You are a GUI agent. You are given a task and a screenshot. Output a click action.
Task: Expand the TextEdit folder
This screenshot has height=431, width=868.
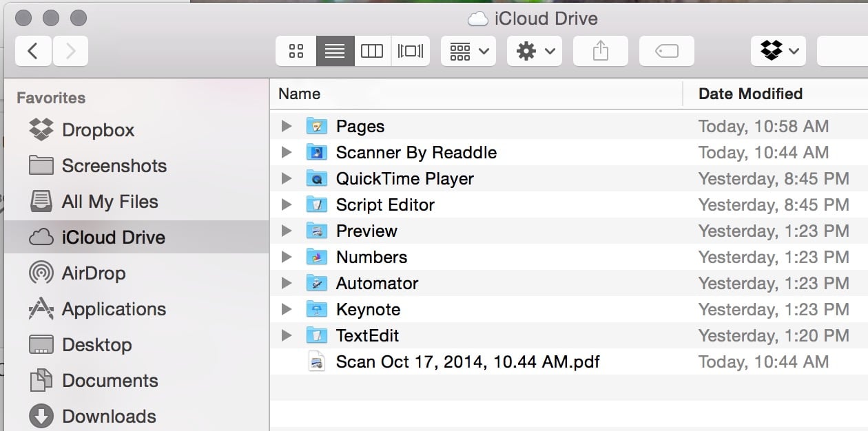pyautogui.click(x=287, y=336)
